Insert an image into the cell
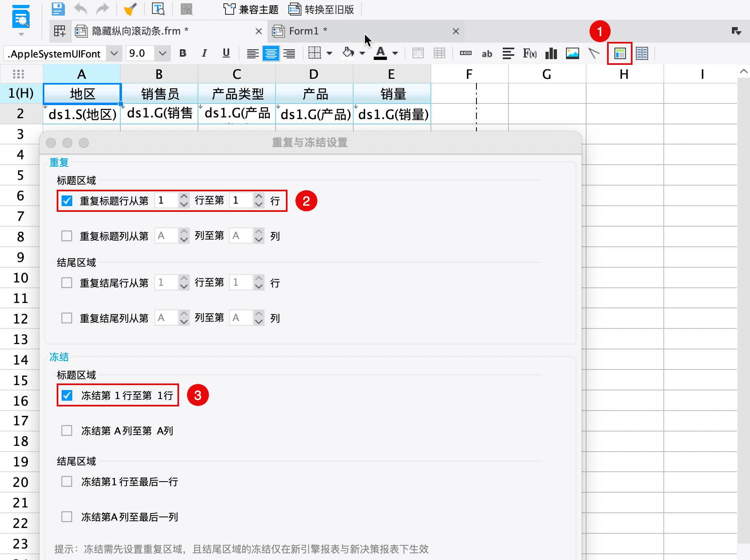This screenshot has width=750, height=560. (x=573, y=53)
